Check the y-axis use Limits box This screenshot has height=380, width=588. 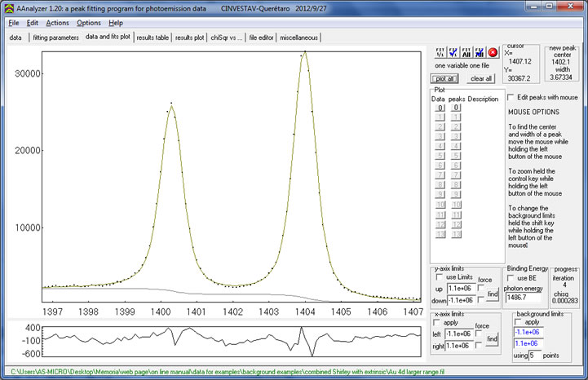(x=440, y=279)
